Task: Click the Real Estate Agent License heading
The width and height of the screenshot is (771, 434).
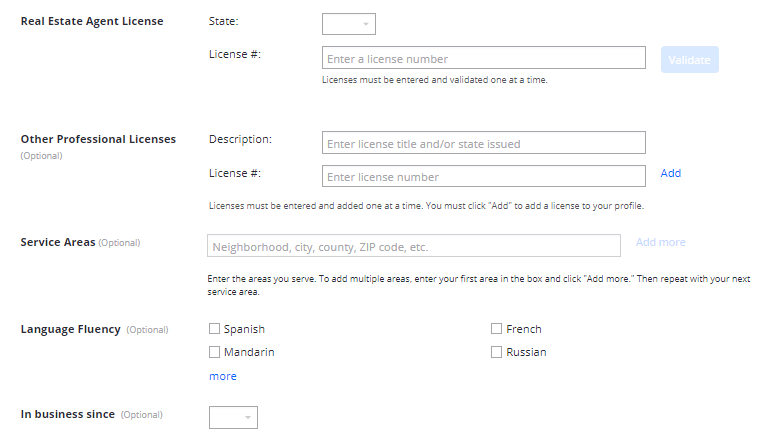Action: pos(92,21)
